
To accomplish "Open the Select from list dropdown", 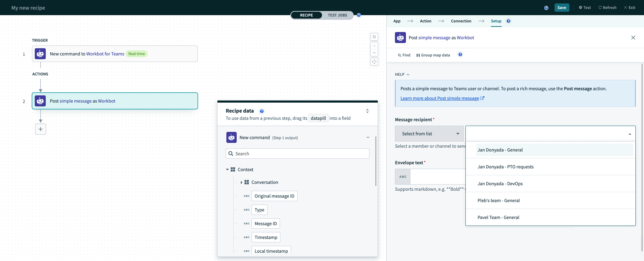I will tap(429, 134).
